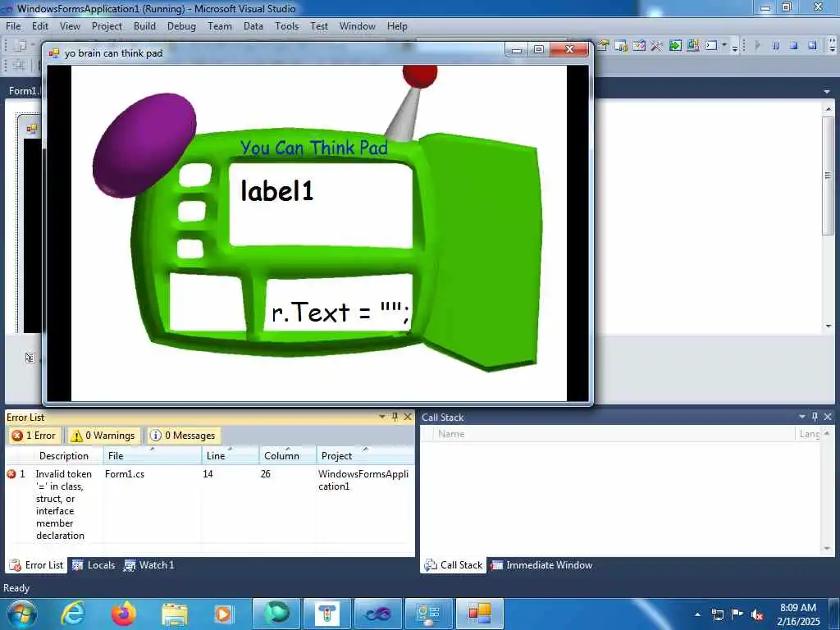Sort error list by File column
The image size is (840, 630).
click(x=152, y=456)
